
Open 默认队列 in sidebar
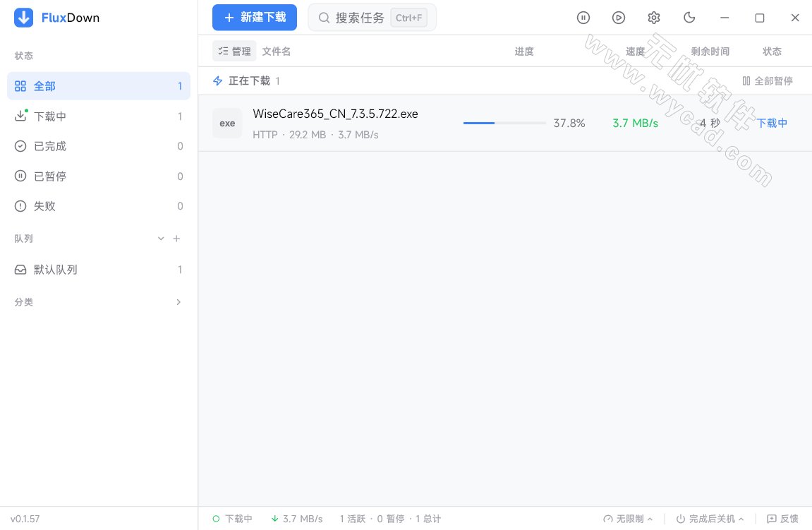coord(98,270)
